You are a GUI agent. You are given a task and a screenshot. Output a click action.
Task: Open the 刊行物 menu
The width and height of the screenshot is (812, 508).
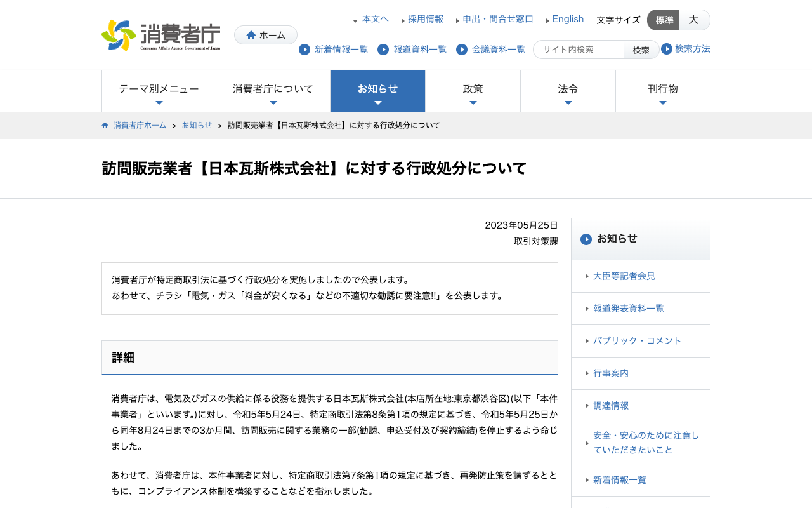[663, 91]
